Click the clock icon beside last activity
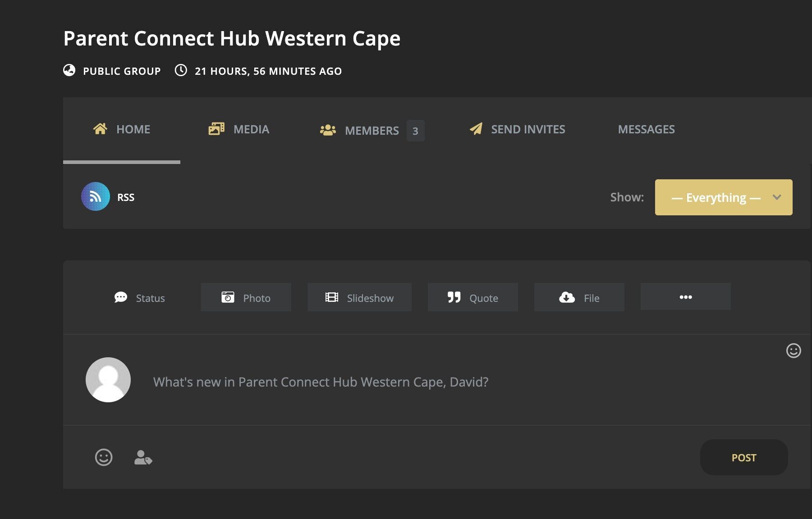812x519 pixels. [x=181, y=70]
